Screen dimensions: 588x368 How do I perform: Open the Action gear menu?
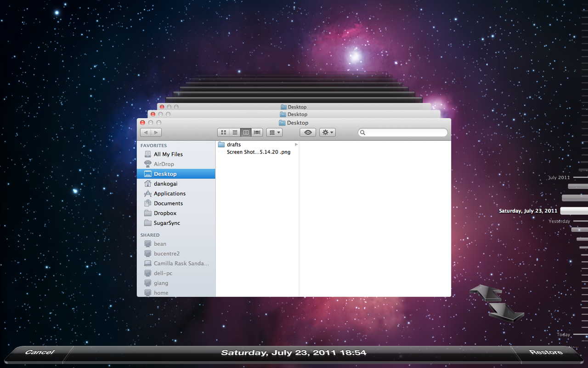(x=328, y=132)
